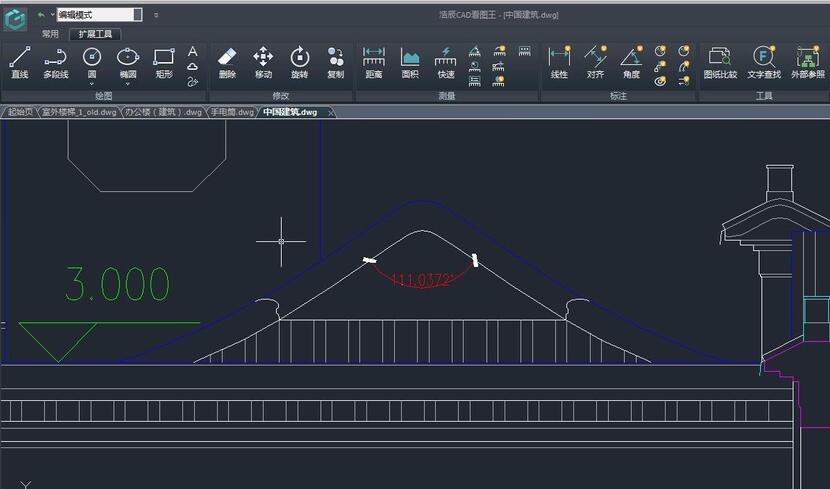The height and width of the screenshot is (489, 830).
Task: Expand the 椭圆 ellipse tool dropdown arrow
Action: [128, 84]
